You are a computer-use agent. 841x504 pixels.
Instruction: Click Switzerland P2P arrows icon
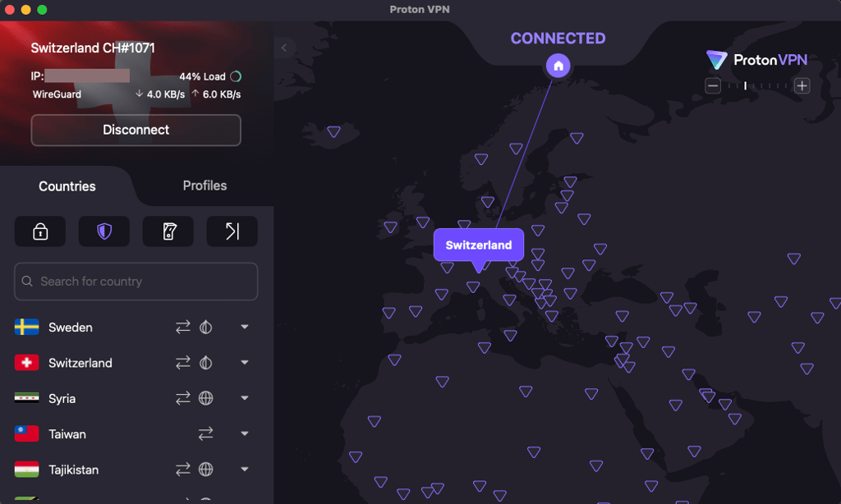coord(183,363)
